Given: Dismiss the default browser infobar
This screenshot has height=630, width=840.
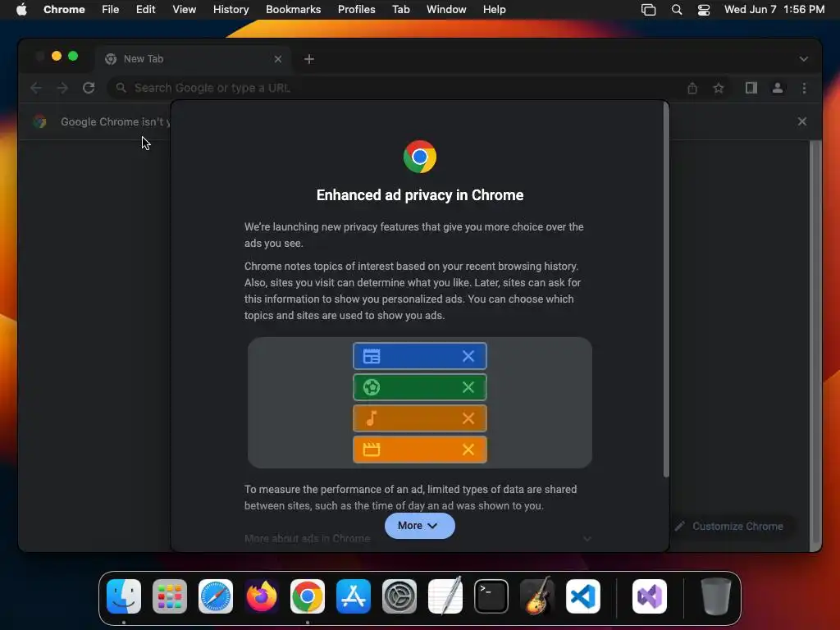Looking at the screenshot, I should tap(802, 121).
